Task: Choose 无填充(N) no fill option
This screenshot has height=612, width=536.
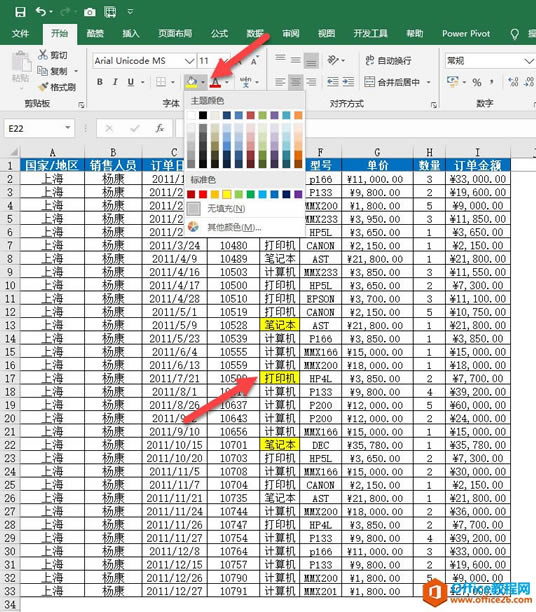Action: click(x=245, y=209)
